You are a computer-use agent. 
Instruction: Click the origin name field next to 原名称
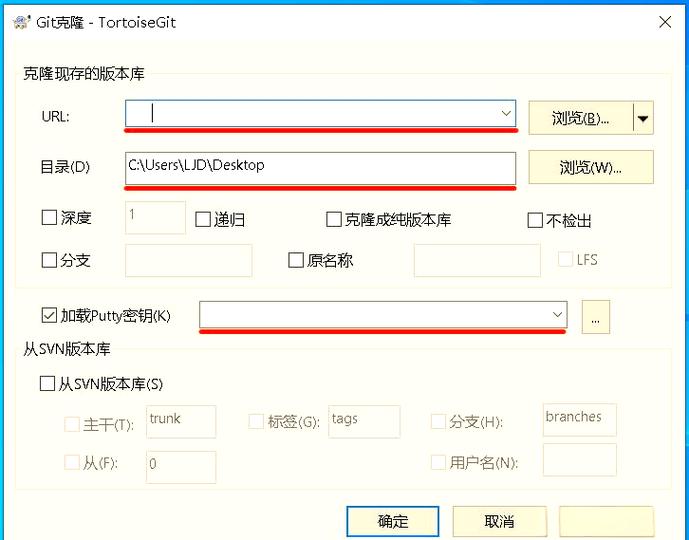pos(477,261)
